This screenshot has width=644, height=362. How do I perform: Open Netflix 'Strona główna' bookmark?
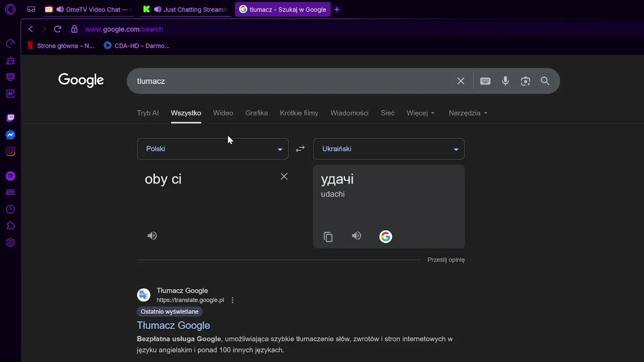(60, 45)
